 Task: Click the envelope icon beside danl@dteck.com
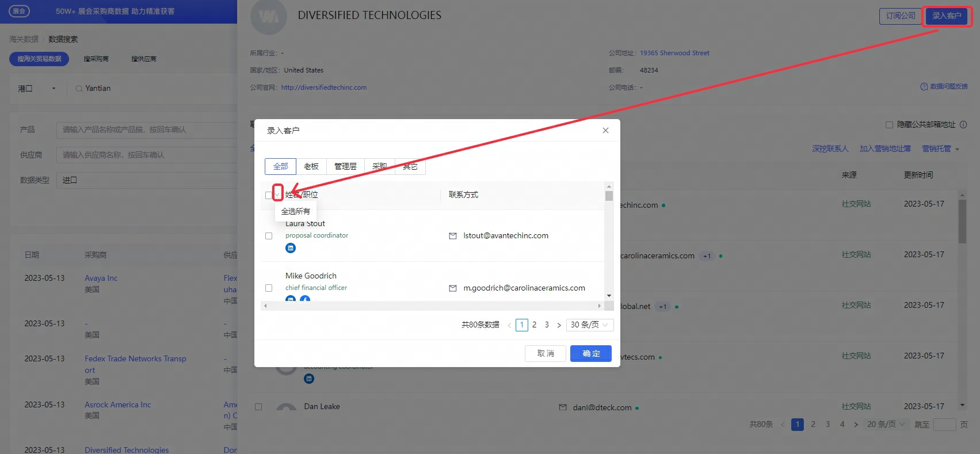coord(563,407)
